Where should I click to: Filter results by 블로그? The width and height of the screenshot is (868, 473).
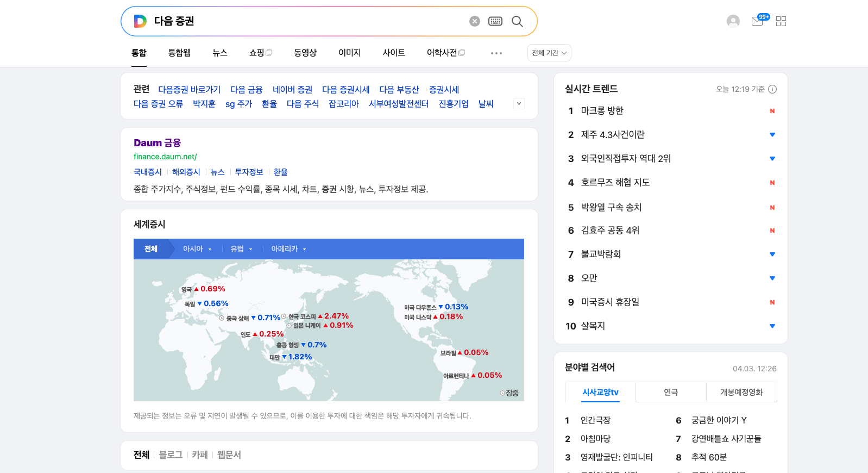[171, 455]
